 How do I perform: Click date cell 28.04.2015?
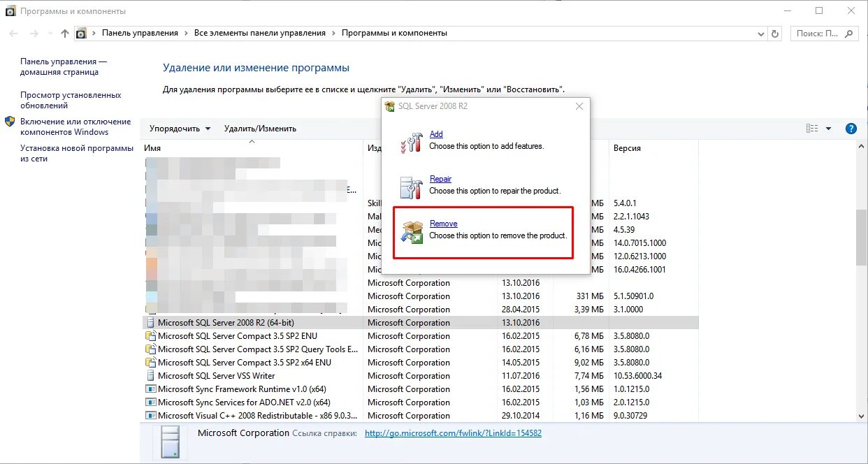pyautogui.click(x=521, y=310)
